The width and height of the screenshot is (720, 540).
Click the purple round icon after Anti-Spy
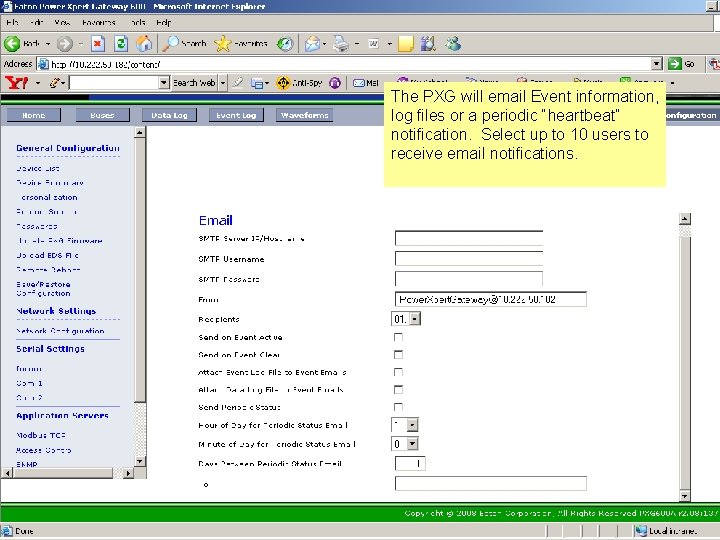point(335,83)
